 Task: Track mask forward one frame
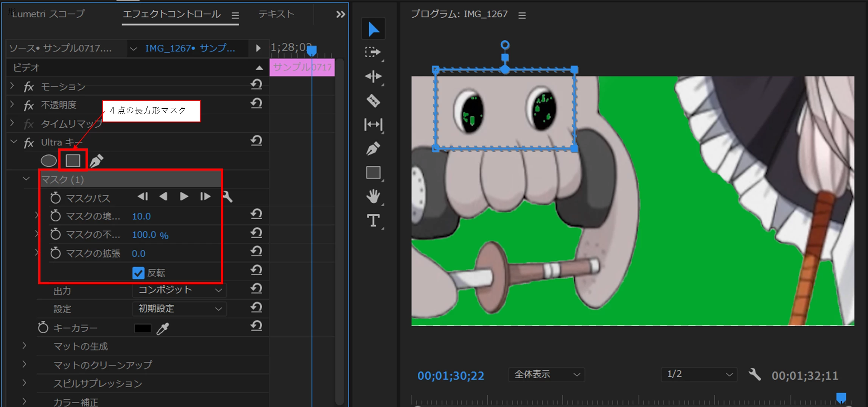pyautogui.click(x=205, y=196)
